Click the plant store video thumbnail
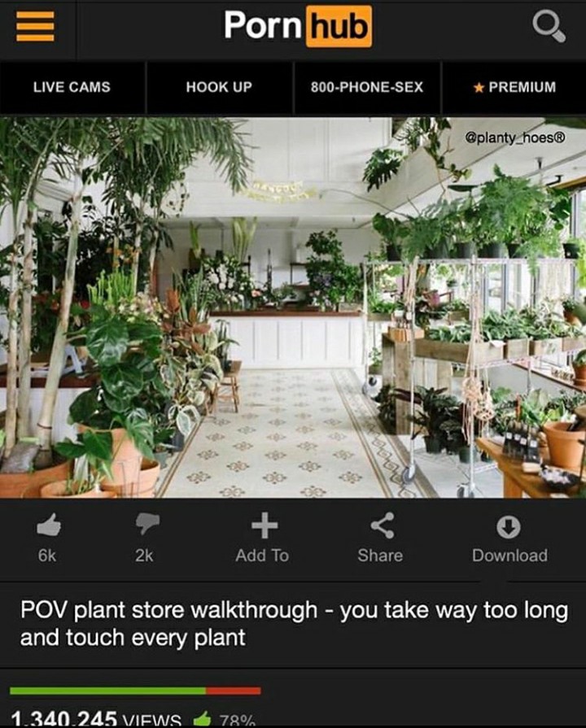Viewport: 586px width, 728px height. (293, 307)
